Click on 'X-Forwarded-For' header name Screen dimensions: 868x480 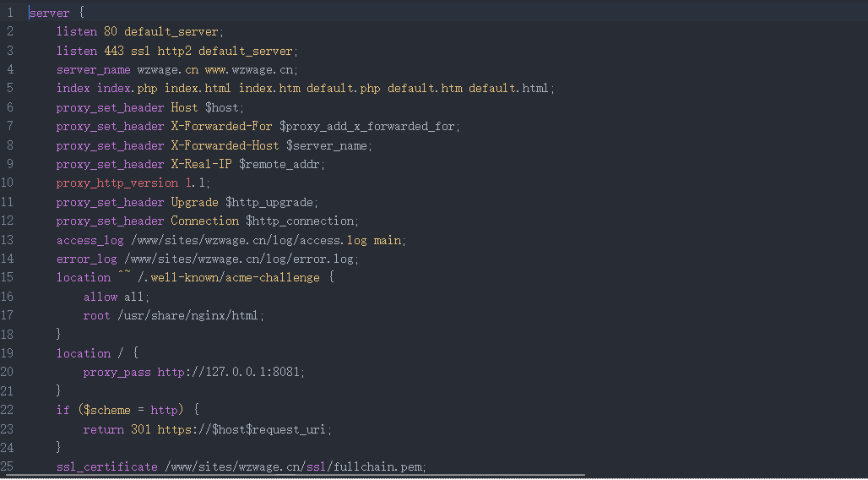click(x=221, y=127)
